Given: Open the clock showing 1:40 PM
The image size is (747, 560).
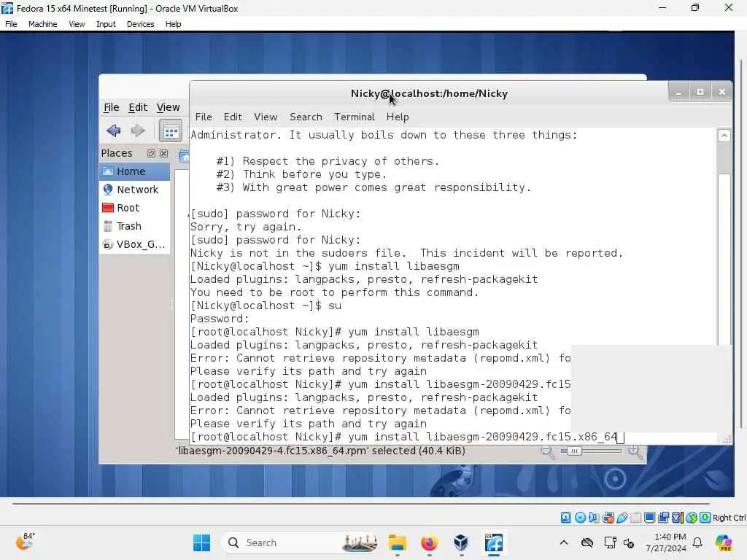Looking at the screenshot, I should (666, 542).
